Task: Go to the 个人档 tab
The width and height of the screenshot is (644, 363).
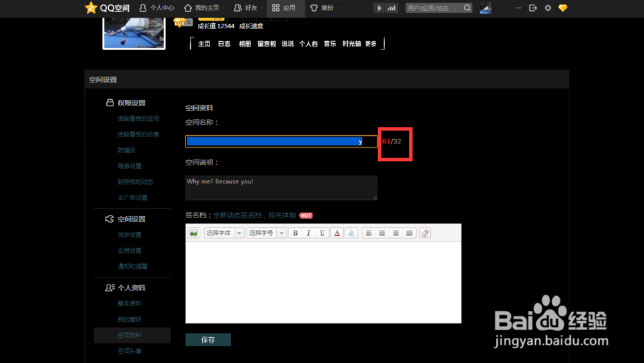Action: point(308,44)
